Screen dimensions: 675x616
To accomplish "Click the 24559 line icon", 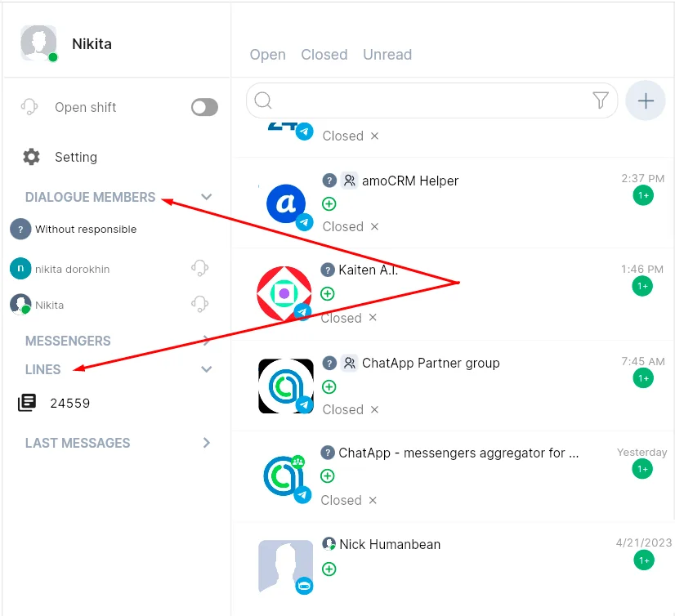I will (27, 403).
